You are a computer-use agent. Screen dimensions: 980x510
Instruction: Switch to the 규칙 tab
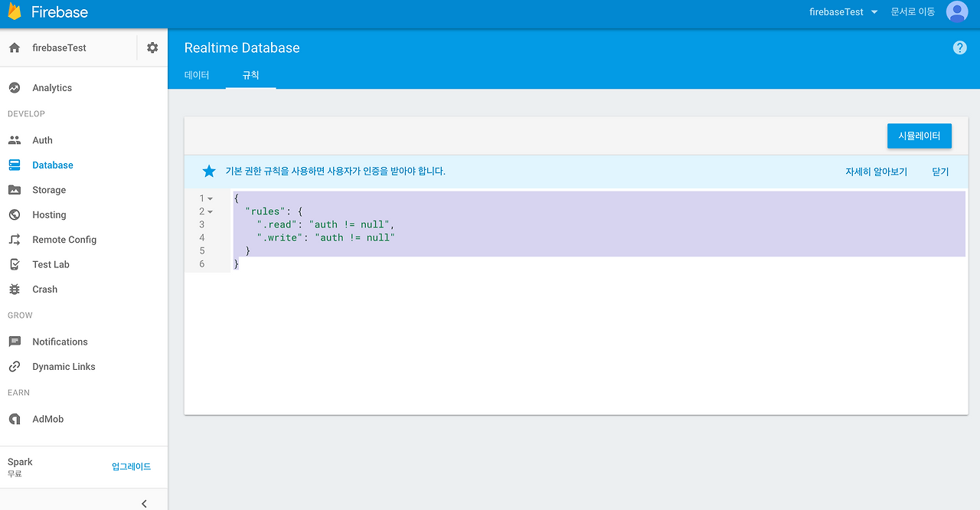[x=250, y=75]
